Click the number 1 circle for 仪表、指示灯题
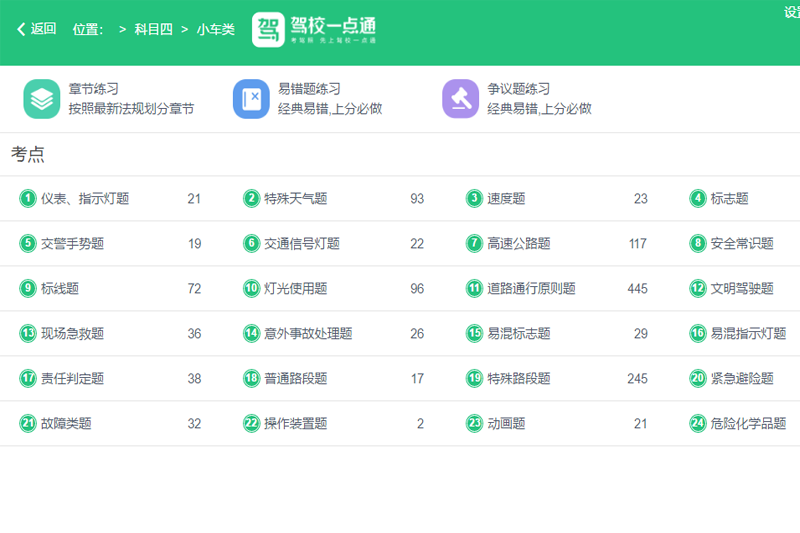800x533 pixels. [28, 199]
